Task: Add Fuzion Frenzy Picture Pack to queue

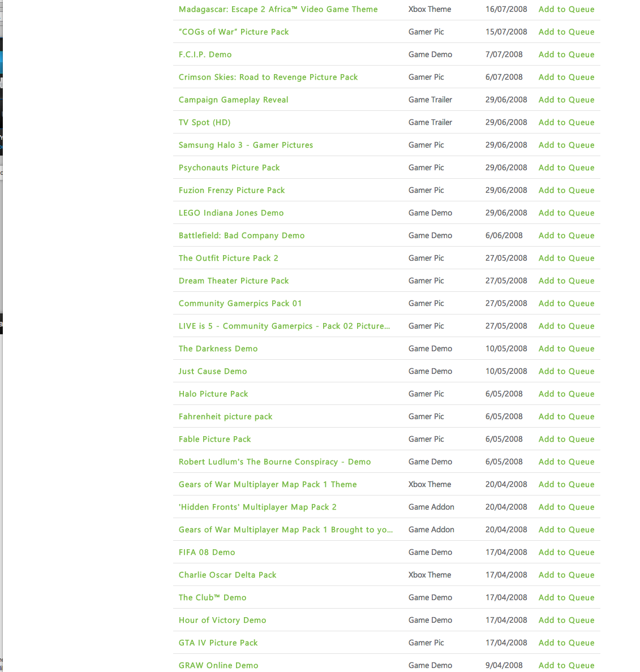Action: (x=566, y=190)
